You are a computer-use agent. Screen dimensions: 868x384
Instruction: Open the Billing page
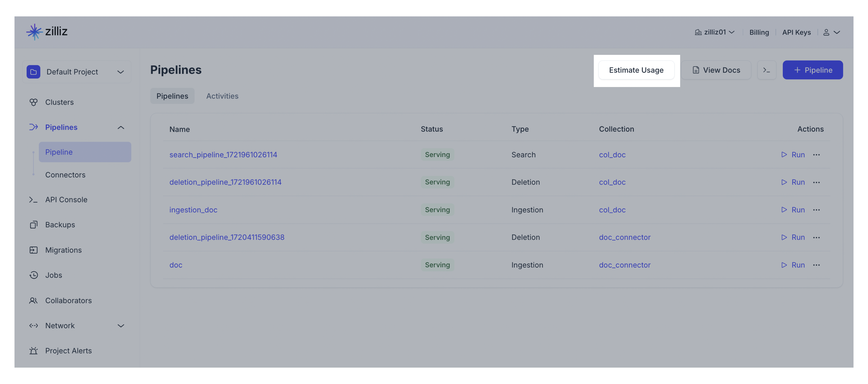759,32
